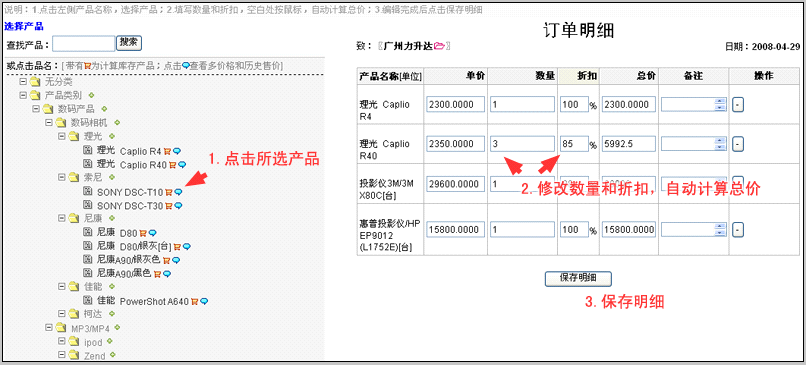Click the remarks spinner arrow in first row
This screenshot has height=365, width=806.
coord(720,105)
